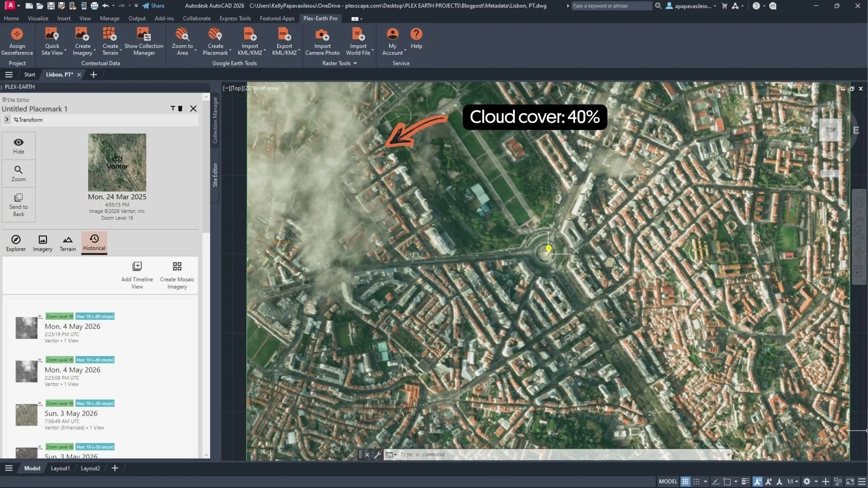Delete placemark using trash icon

click(180, 108)
